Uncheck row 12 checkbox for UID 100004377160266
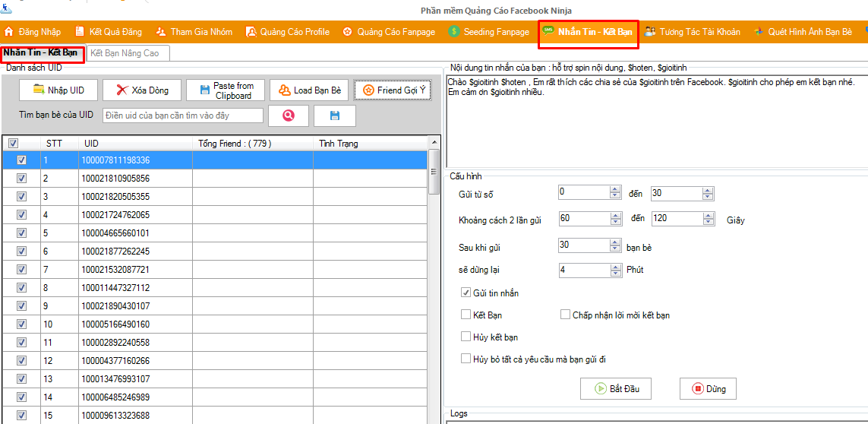This screenshot has width=868, height=424. (21, 361)
